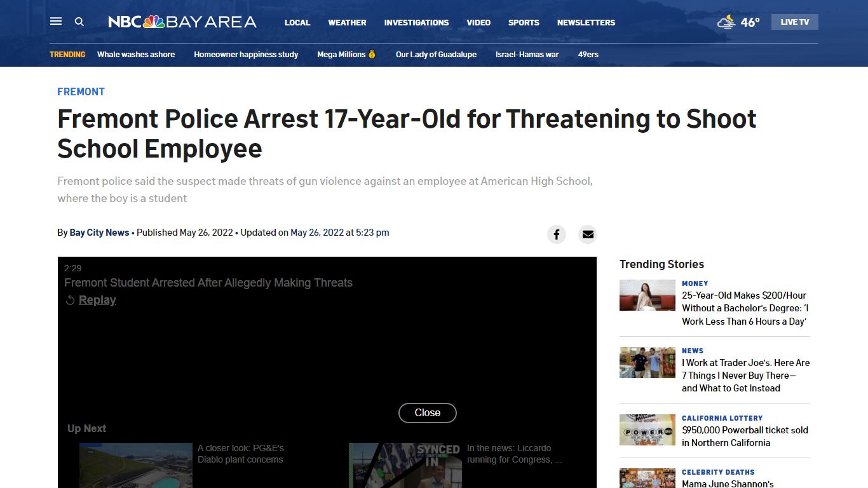The height and width of the screenshot is (488, 868).
Task: Click the CELEBRITY DEATHS category label
Action: click(718, 472)
